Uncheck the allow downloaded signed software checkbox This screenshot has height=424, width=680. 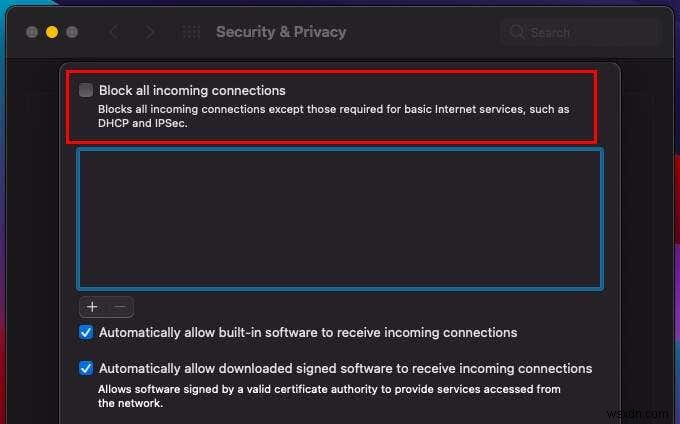pyautogui.click(x=86, y=368)
